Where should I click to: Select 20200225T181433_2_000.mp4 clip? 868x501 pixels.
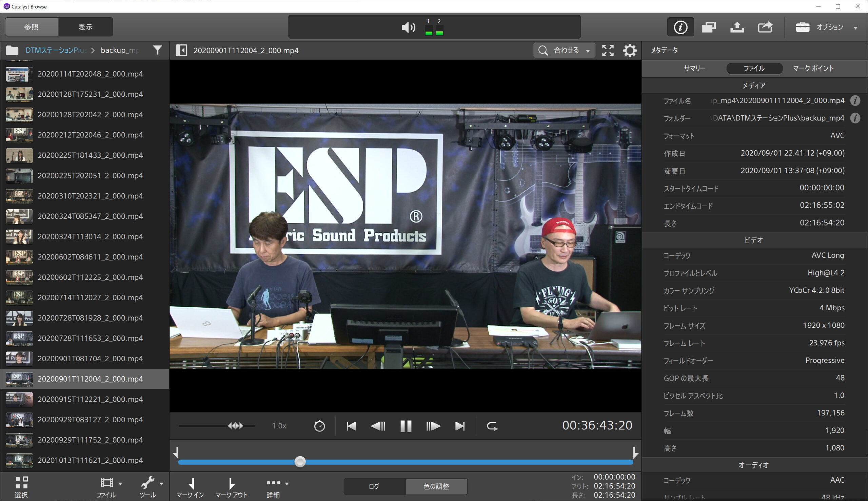coord(85,155)
